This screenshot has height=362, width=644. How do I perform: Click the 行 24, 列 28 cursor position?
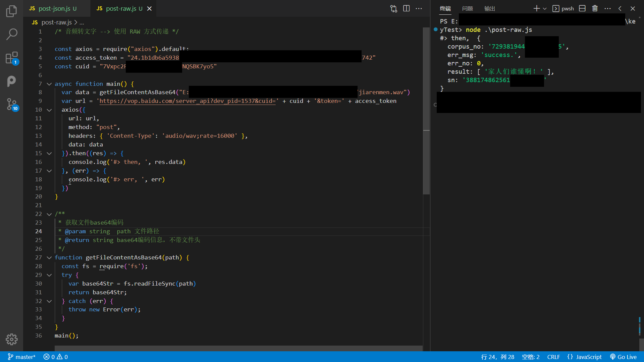[x=497, y=357]
